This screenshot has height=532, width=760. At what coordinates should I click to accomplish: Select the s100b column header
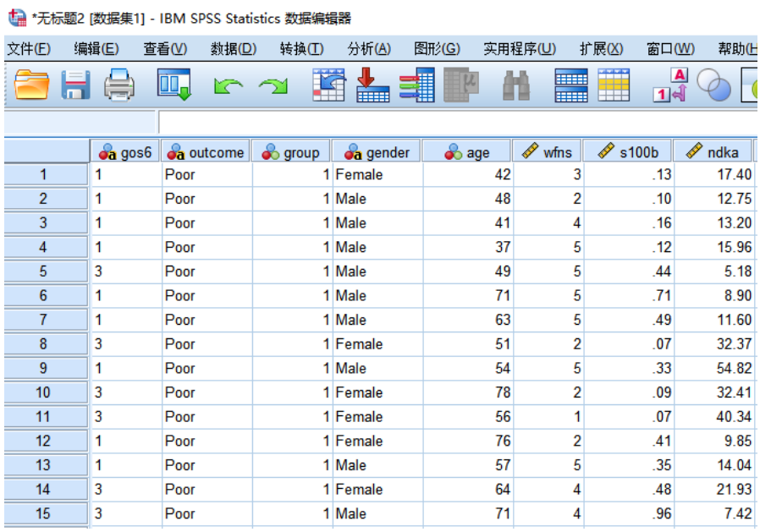[x=626, y=152]
